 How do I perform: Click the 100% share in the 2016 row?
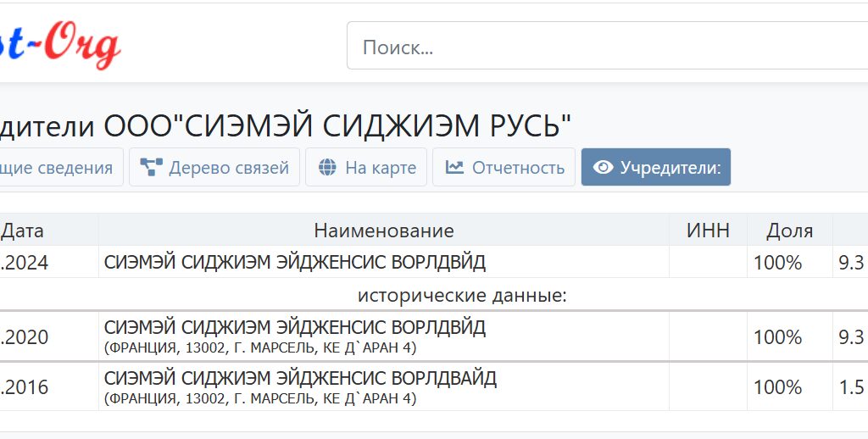[777, 387]
